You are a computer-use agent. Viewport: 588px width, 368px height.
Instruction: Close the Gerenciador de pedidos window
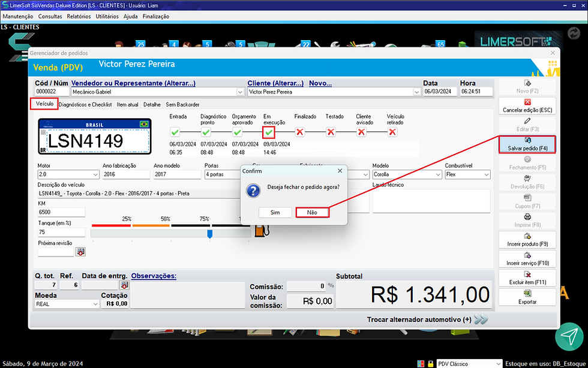(553, 53)
